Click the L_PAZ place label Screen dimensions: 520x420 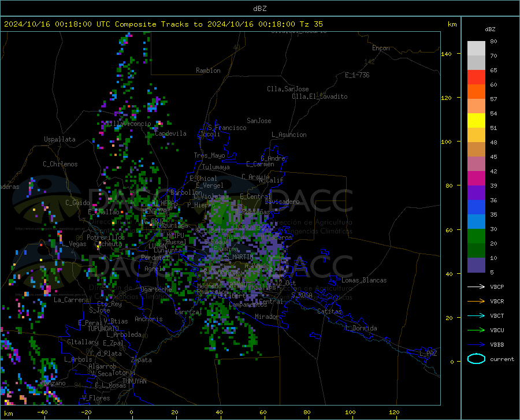(x=428, y=354)
